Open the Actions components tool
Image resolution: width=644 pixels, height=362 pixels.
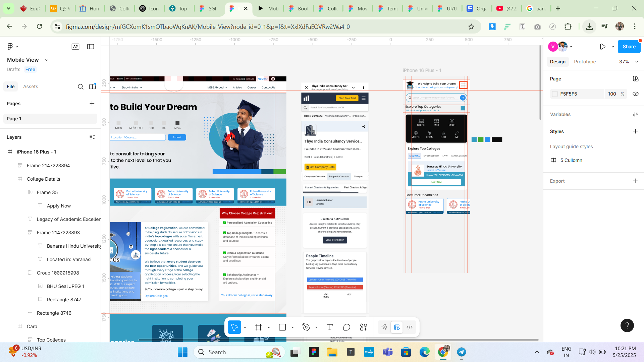(x=364, y=327)
